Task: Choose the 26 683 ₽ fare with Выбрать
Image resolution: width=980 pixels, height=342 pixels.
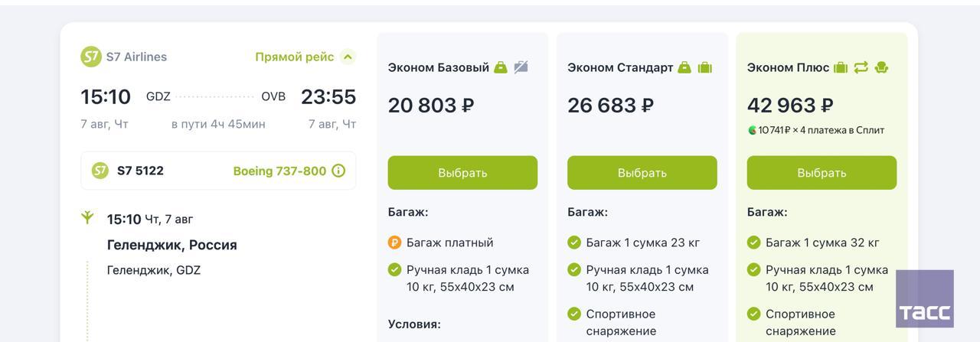Action: 642,173
